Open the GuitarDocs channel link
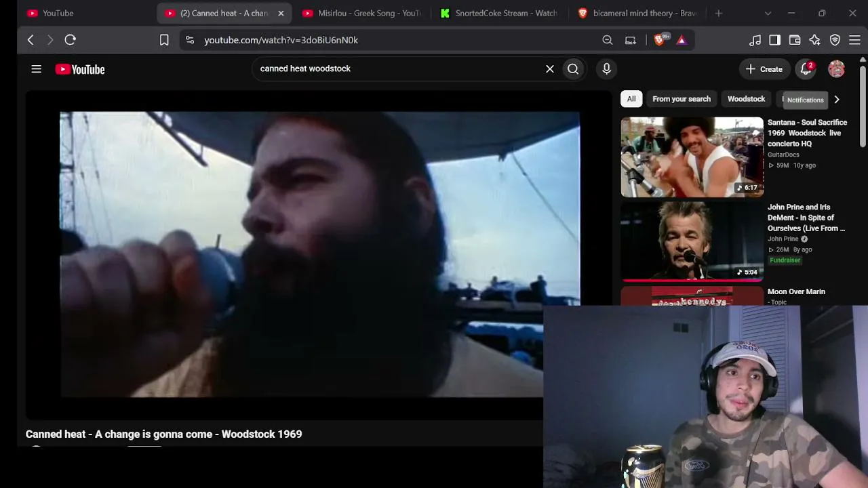 (783, 155)
